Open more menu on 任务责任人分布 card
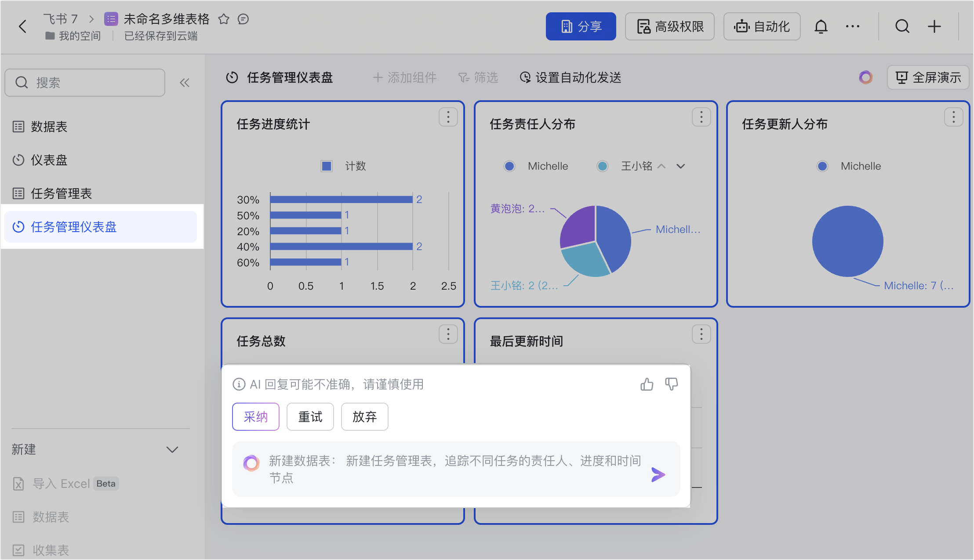Viewport: 974px width, 560px height. point(701,117)
